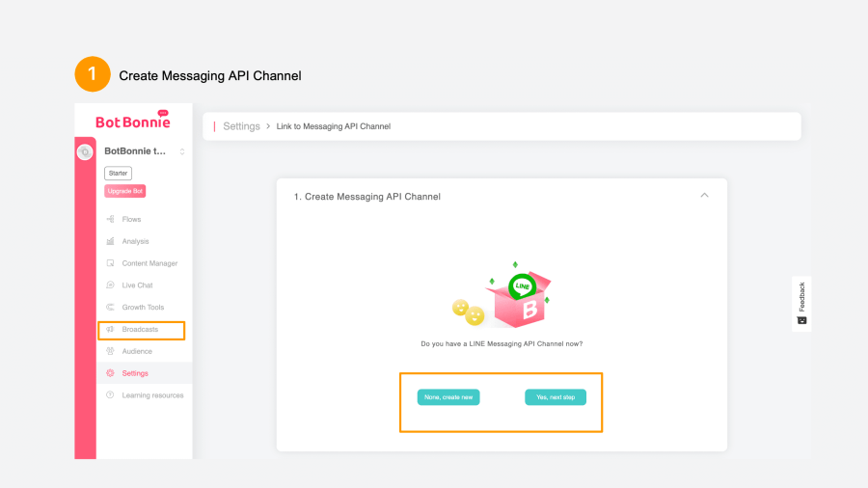The image size is (868, 488).
Task: Click the None, create new button
Action: 448,397
